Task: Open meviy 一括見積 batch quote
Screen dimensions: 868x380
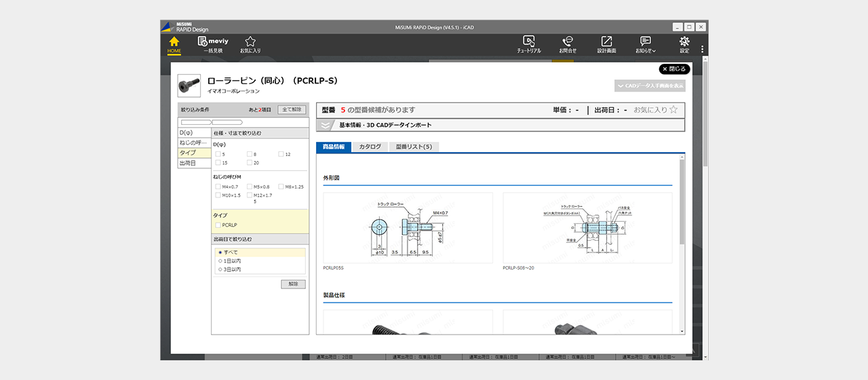Action: 212,44
